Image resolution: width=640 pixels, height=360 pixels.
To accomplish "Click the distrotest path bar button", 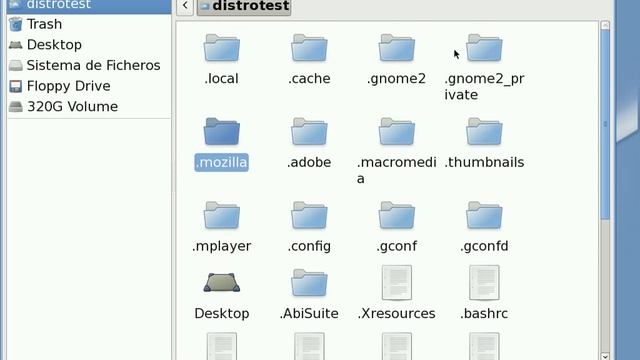I will [x=244, y=7].
